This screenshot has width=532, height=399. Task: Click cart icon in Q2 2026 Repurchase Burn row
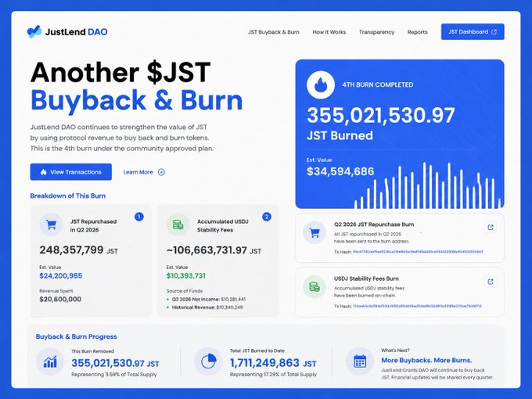coord(315,233)
